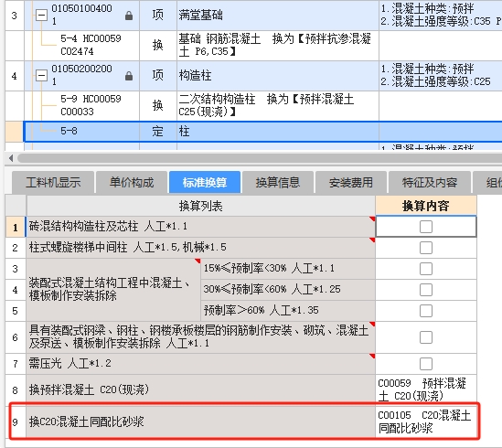Click the feature cell with 混凝土强度等级:C35

coord(441,15)
